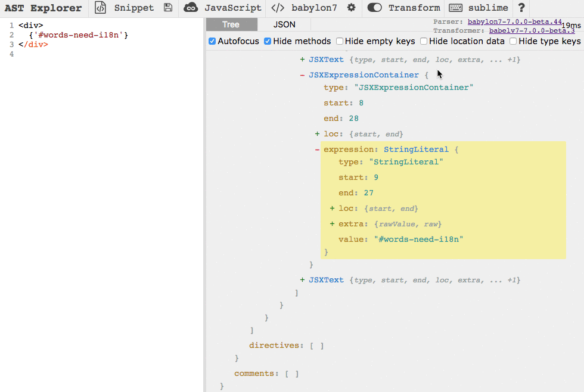
Task: Collapse the JSXExpressionContainer node
Action: pyautogui.click(x=302, y=75)
